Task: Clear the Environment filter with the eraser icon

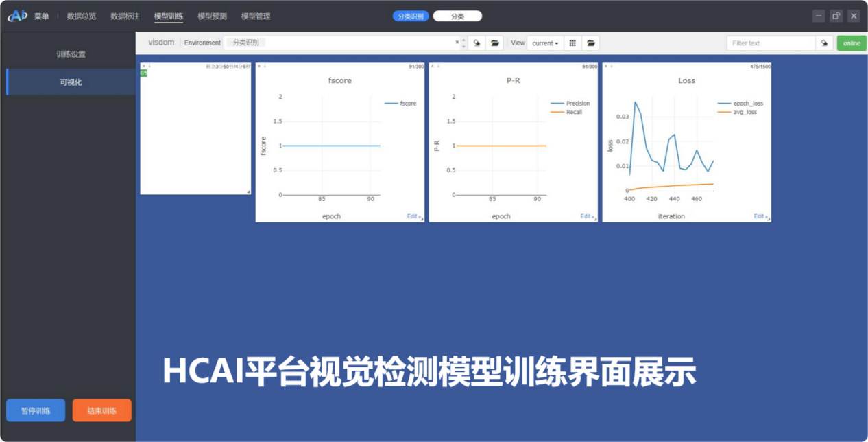Action: coord(477,43)
